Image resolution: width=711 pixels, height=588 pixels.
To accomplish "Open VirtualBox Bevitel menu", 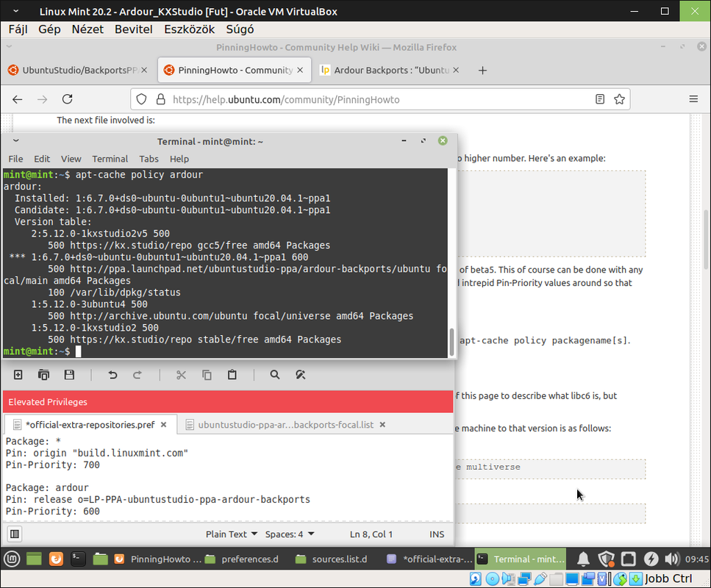I will tap(134, 29).
